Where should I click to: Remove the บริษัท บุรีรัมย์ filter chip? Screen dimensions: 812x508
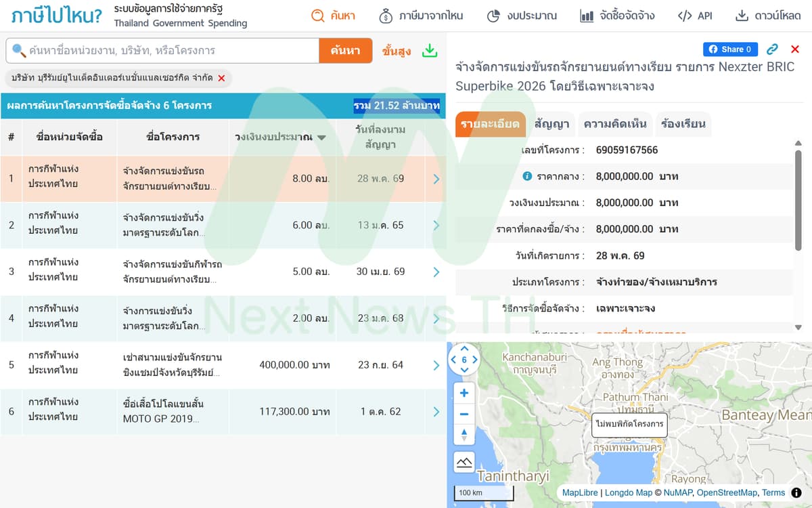(x=221, y=79)
